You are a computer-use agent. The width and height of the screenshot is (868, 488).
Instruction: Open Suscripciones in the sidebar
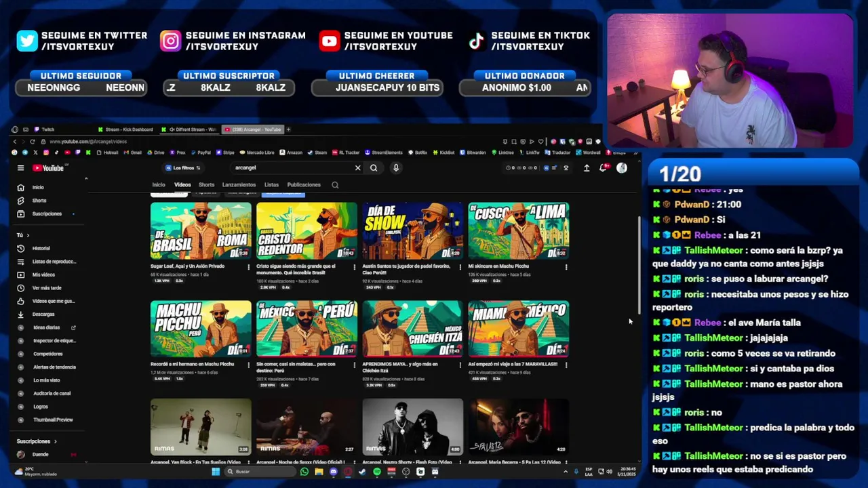tap(47, 214)
